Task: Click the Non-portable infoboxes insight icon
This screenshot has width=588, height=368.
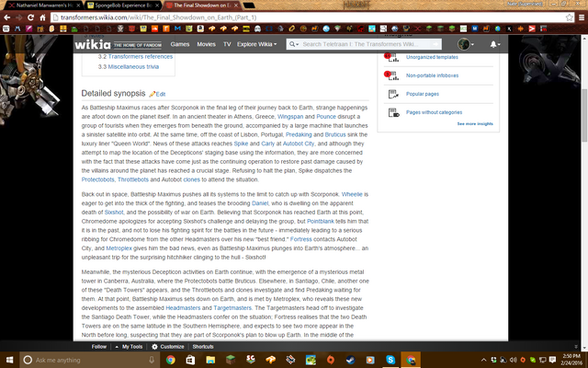Action: (x=393, y=75)
